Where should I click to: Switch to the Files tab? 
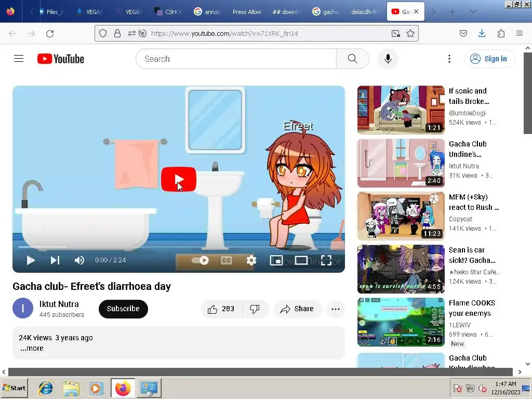pyautogui.click(x=51, y=12)
